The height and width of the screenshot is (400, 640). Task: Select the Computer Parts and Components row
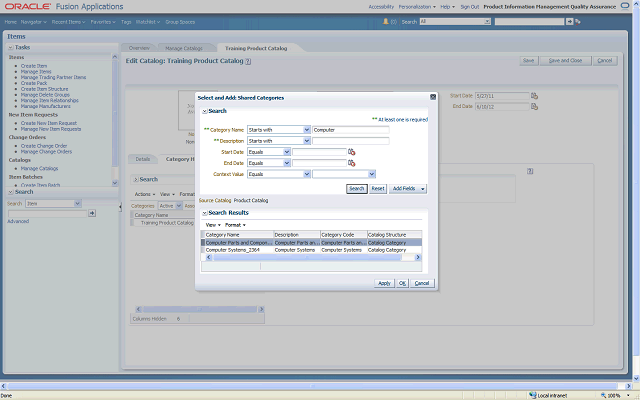pyautogui.click(x=311, y=242)
